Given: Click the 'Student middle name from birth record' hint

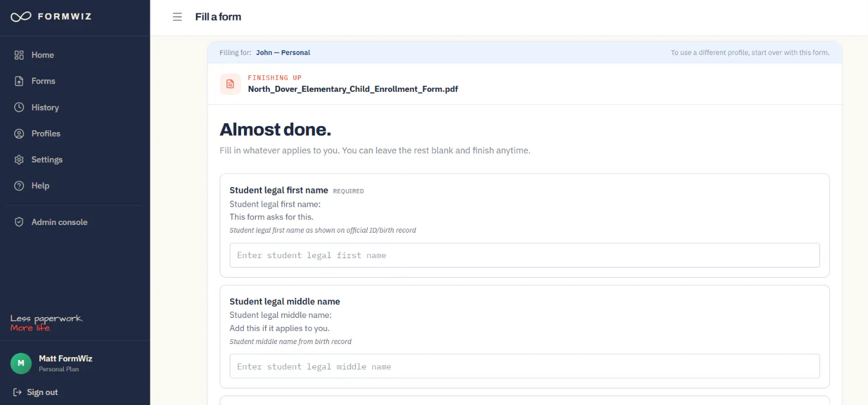Looking at the screenshot, I should pos(291,342).
